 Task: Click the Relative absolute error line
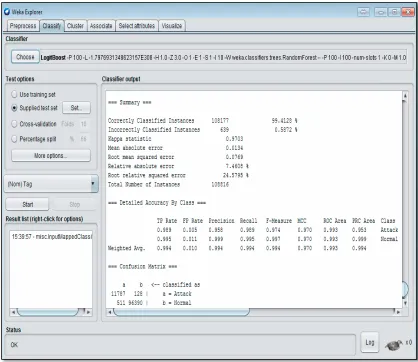pyautogui.click(x=178, y=166)
